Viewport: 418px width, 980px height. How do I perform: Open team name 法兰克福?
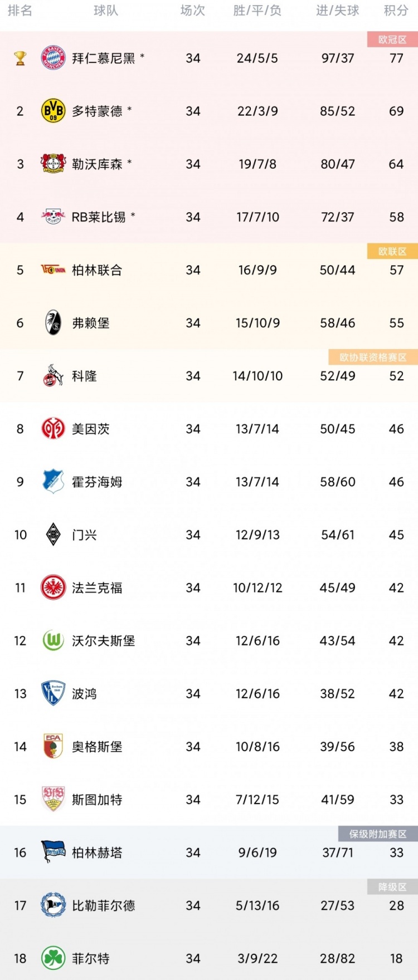tap(97, 588)
